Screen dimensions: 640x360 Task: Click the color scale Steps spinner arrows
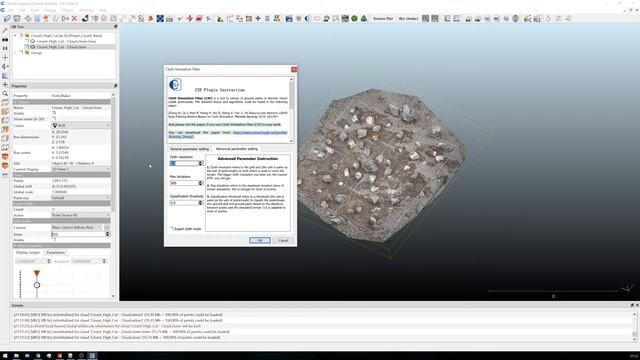point(108,234)
